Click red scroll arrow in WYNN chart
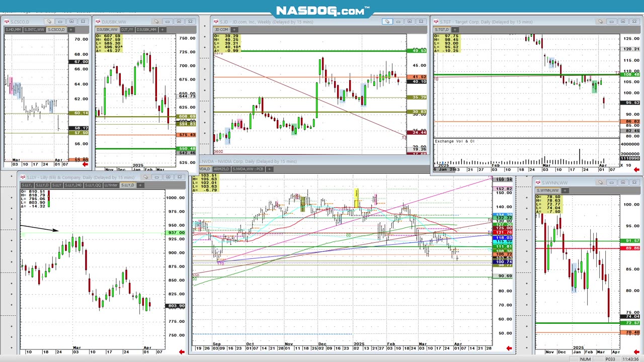 [636, 352]
